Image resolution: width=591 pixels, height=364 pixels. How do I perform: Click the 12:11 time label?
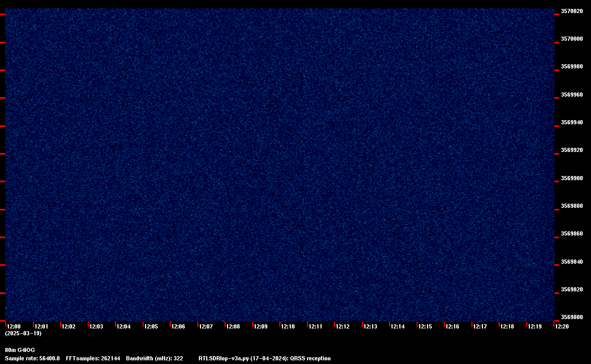click(315, 326)
